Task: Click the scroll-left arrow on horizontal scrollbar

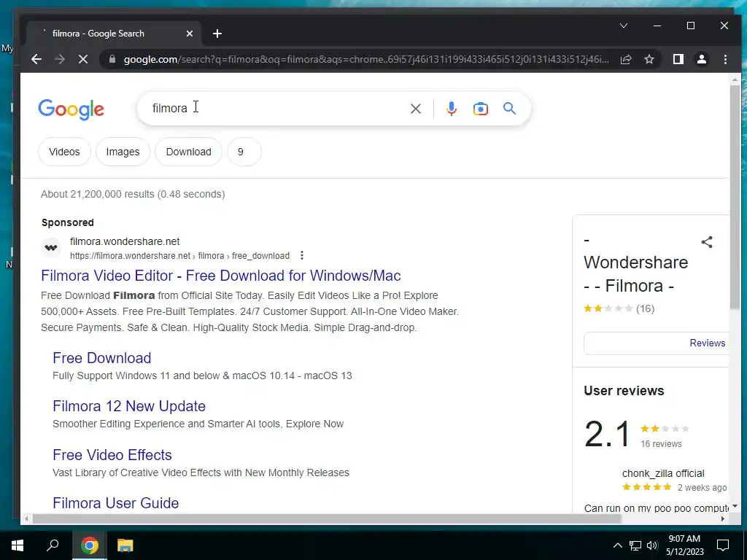Action: coord(26,518)
